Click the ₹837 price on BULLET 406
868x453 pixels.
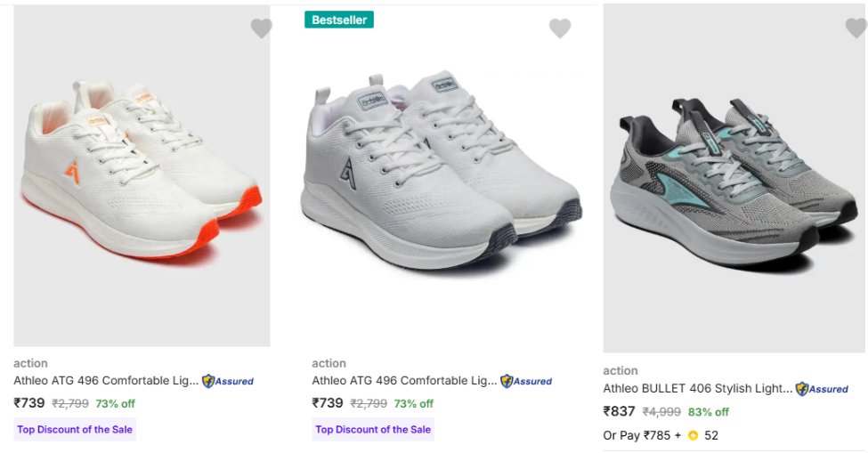619,411
